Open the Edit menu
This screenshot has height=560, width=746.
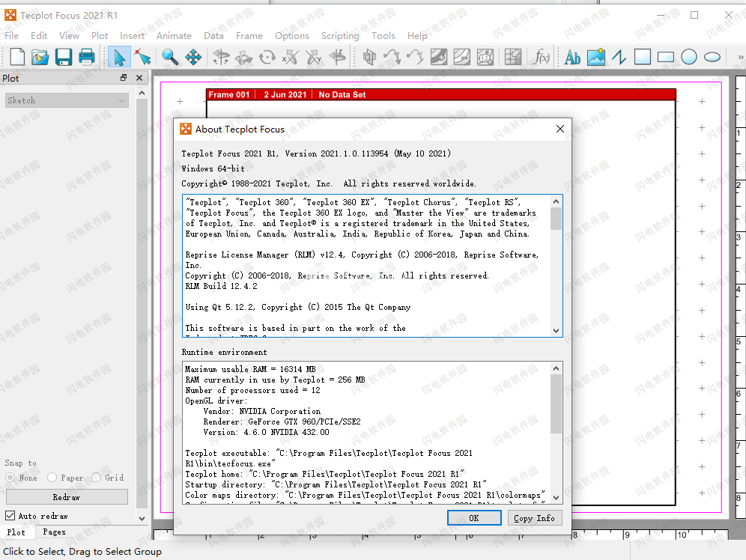39,36
